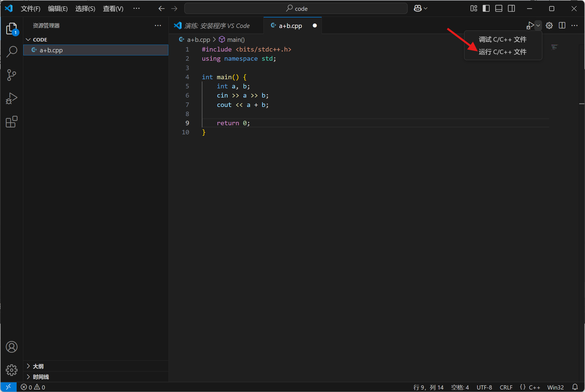Open the Copilot chat icon in title bar

point(418,9)
